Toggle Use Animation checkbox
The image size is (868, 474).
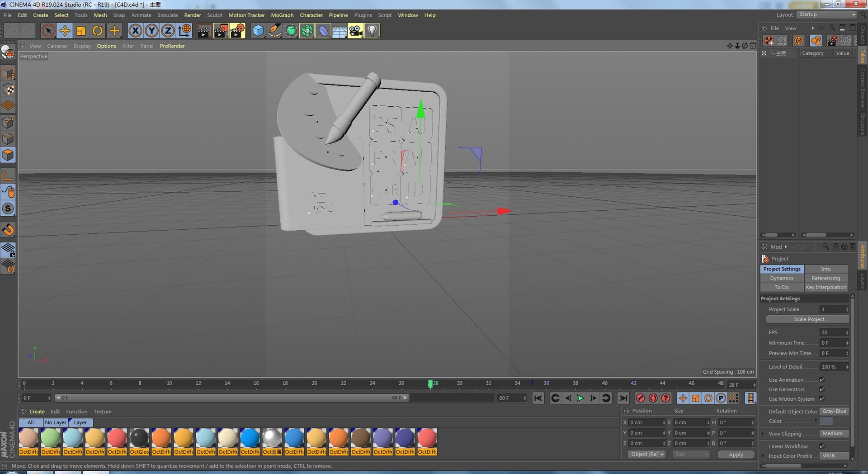pyautogui.click(x=822, y=379)
